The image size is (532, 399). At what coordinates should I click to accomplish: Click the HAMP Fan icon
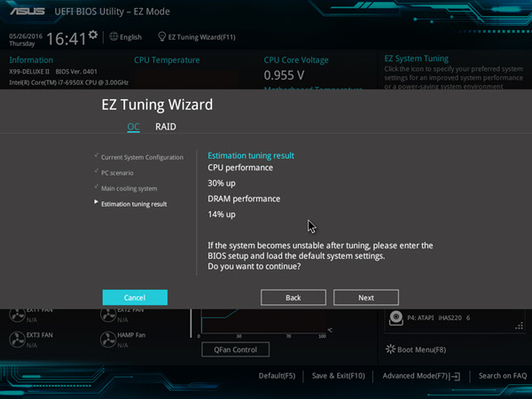108,340
